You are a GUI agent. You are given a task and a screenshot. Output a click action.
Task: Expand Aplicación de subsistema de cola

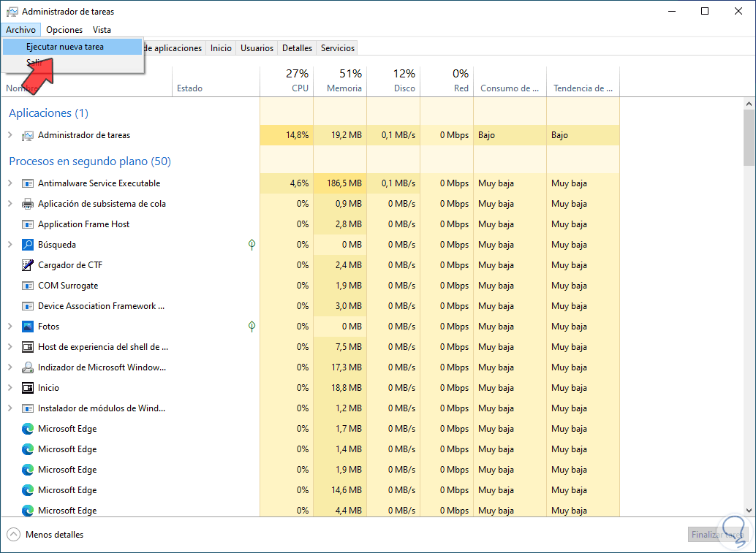click(10, 204)
